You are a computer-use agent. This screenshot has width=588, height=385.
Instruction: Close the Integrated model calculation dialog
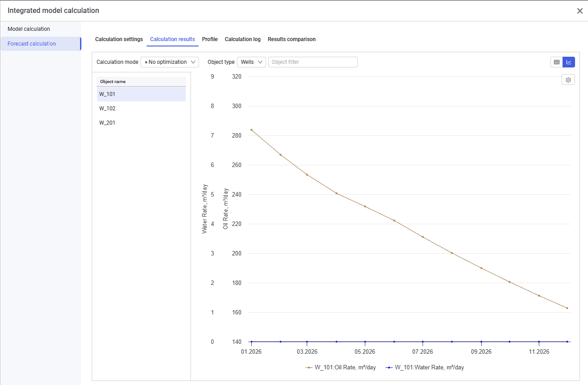(580, 11)
